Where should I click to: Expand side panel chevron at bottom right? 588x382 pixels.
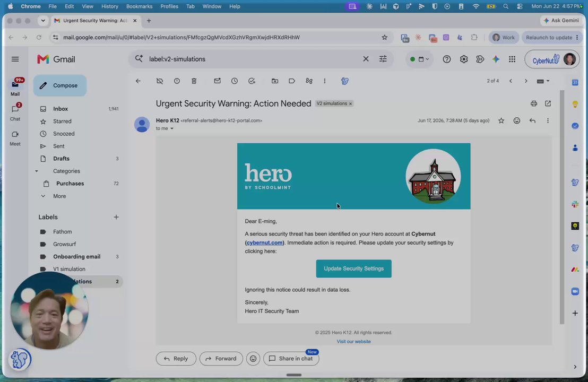(575, 367)
